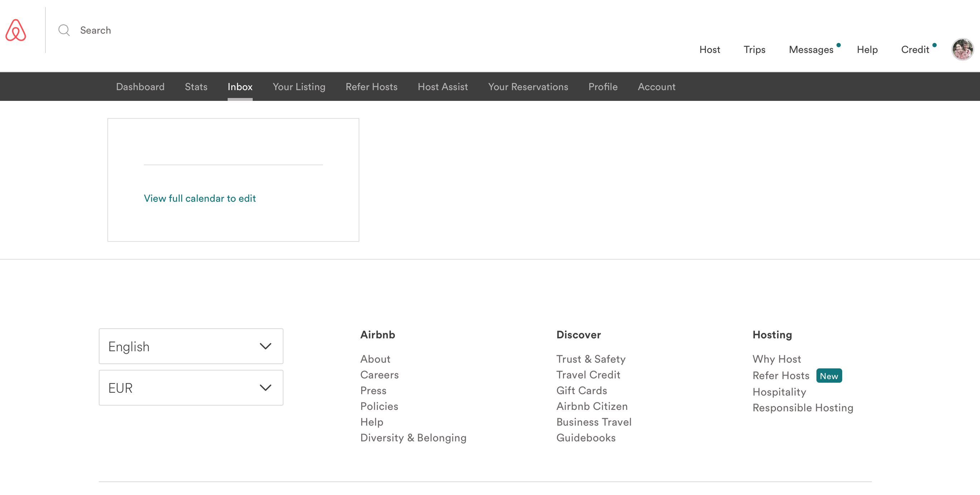This screenshot has height=495, width=980.
Task: Switch to the Stats tab
Action: [196, 87]
